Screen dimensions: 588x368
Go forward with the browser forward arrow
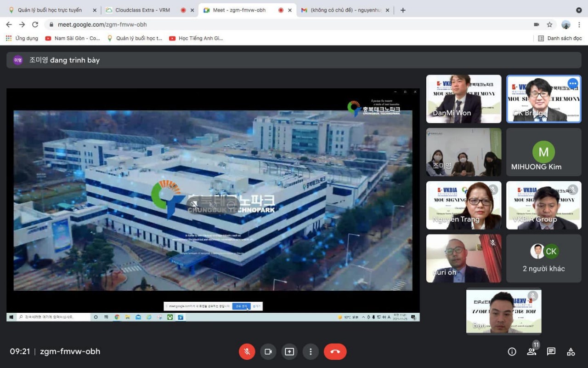point(22,24)
